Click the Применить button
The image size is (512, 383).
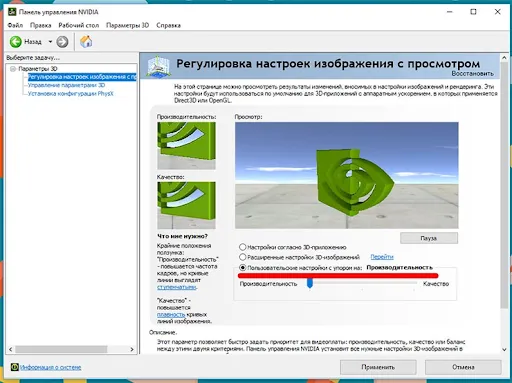[378, 367]
